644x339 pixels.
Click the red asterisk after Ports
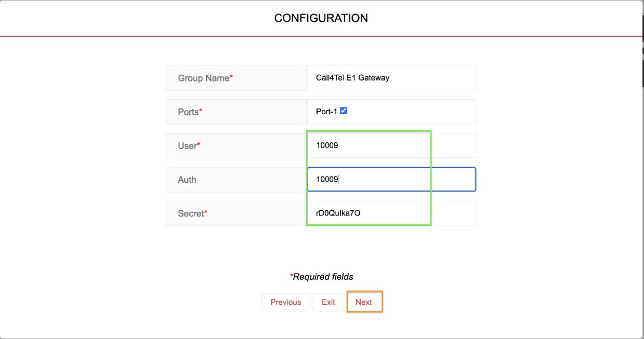pyautogui.click(x=201, y=111)
